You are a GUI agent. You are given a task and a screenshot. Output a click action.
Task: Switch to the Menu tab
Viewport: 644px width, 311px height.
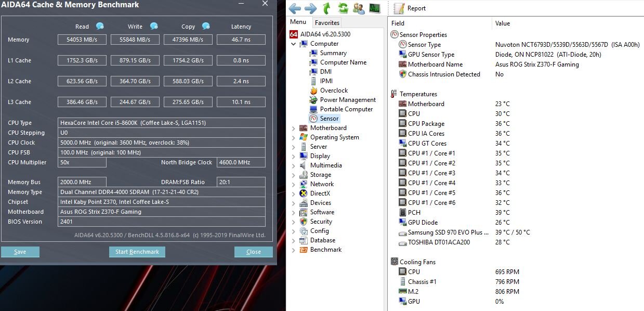coord(298,22)
